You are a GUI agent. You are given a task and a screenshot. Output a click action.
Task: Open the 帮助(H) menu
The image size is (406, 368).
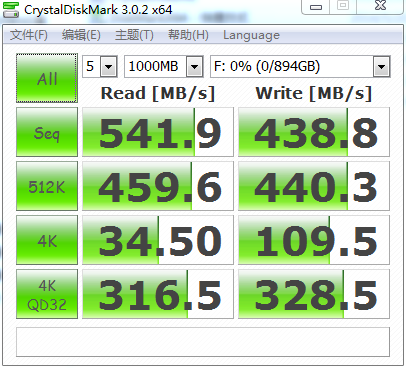coord(188,35)
